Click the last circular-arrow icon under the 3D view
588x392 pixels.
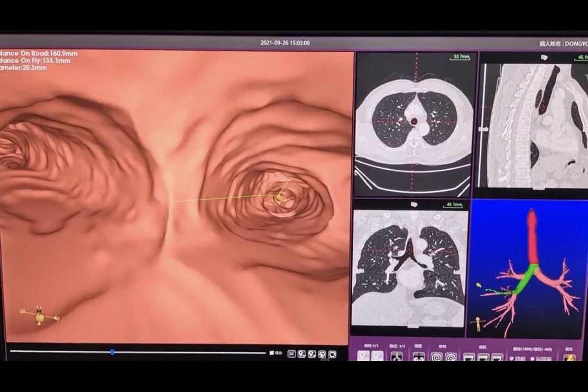point(332,354)
